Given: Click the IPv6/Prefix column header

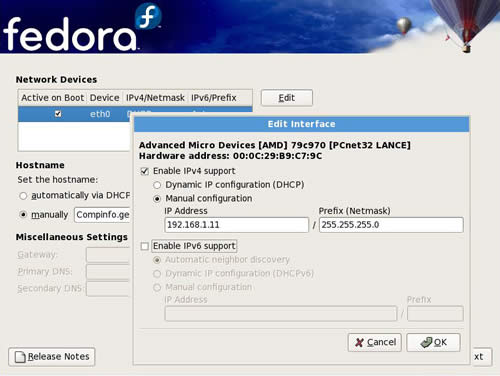Looking at the screenshot, I should (220, 98).
